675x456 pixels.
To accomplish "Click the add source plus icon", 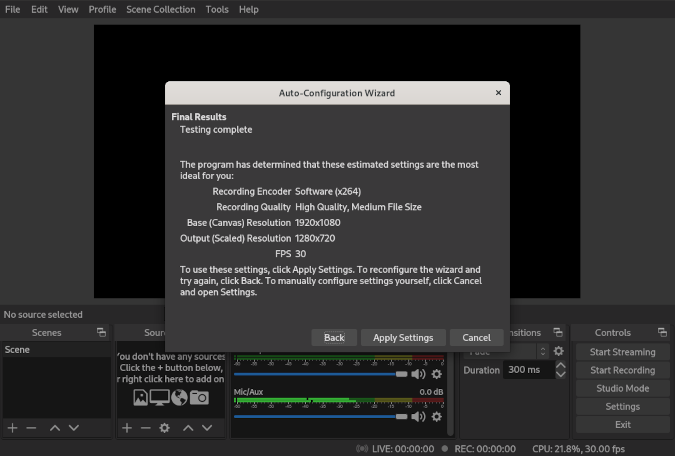I will (x=127, y=428).
